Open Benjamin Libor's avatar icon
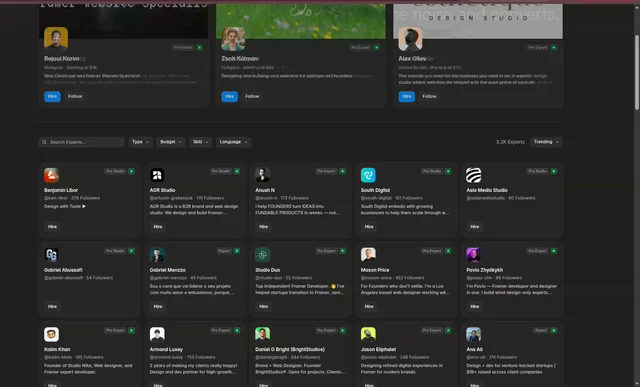 (51, 175)
